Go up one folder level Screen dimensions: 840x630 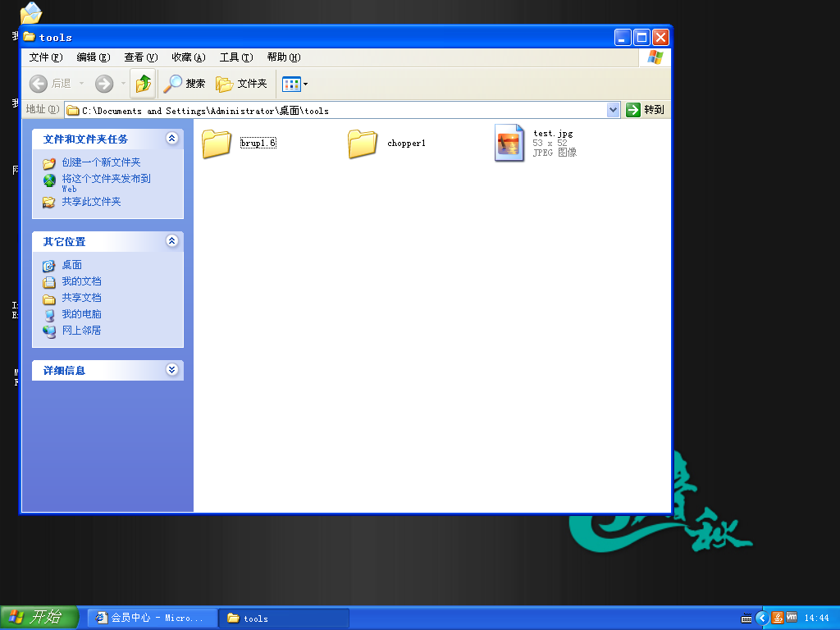pos(143,84)
